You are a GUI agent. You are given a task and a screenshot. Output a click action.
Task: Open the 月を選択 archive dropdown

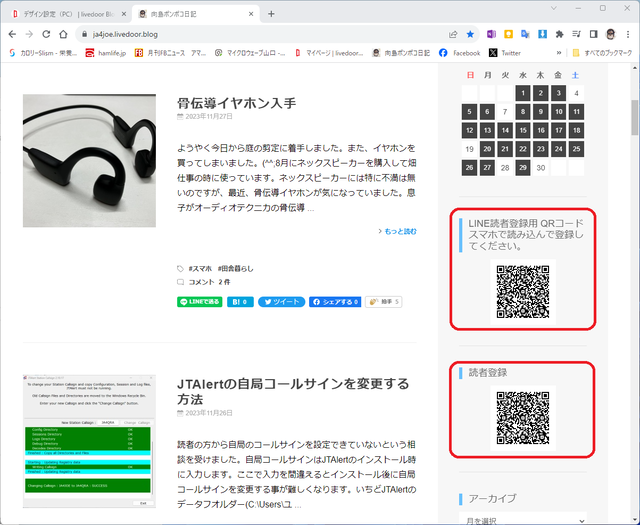point(523,520)
